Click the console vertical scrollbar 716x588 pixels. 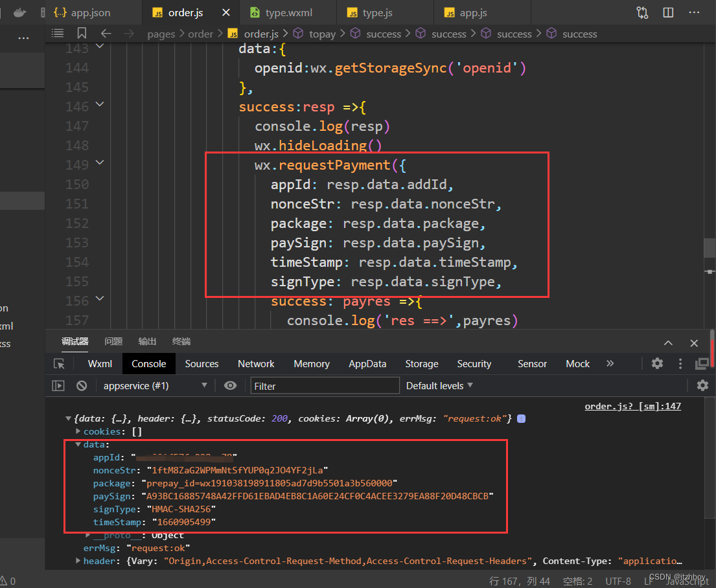point(710,458)
